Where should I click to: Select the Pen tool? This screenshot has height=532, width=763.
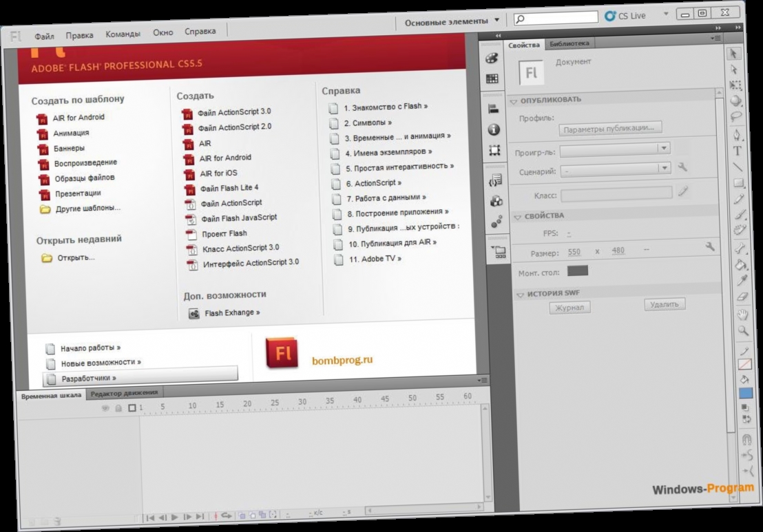(x=737, y=135)
